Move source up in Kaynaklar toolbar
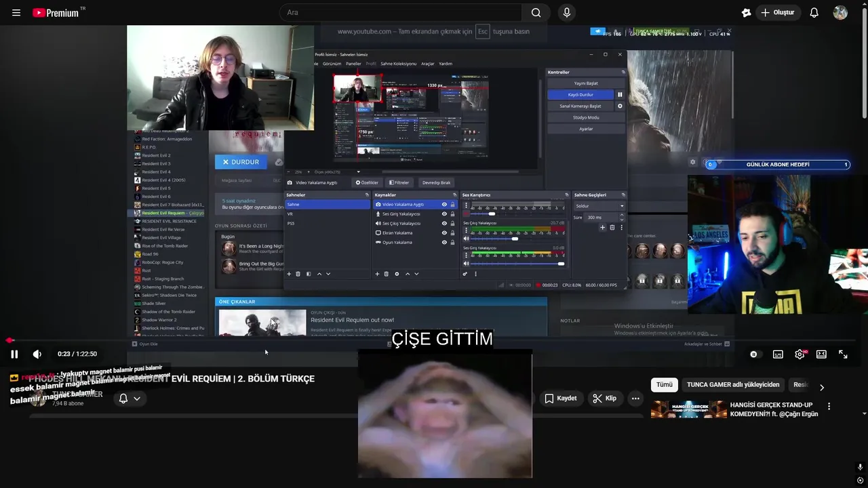This screenshot has height=488, width=868. [407, 274]
